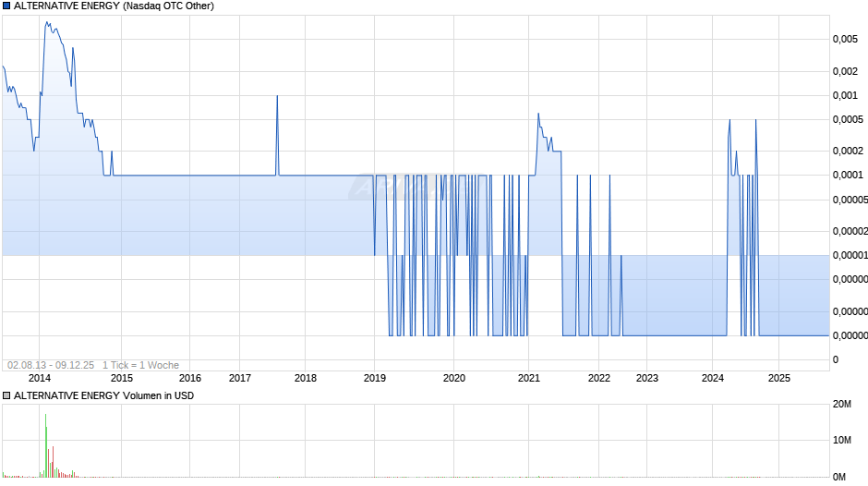Select the 2019 year label on the axis
868x486 pixels.
coord(375,378)
